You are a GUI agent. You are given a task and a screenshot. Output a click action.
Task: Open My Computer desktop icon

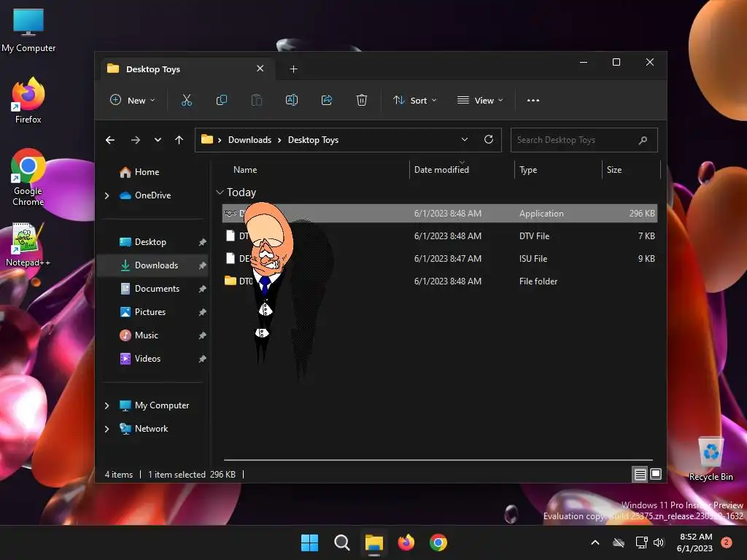point(28,31)
